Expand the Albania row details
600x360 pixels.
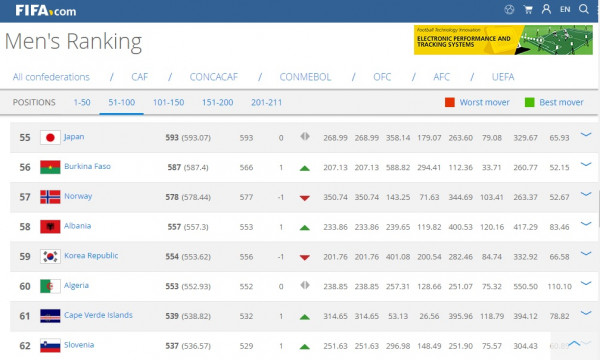coord(586,224)
